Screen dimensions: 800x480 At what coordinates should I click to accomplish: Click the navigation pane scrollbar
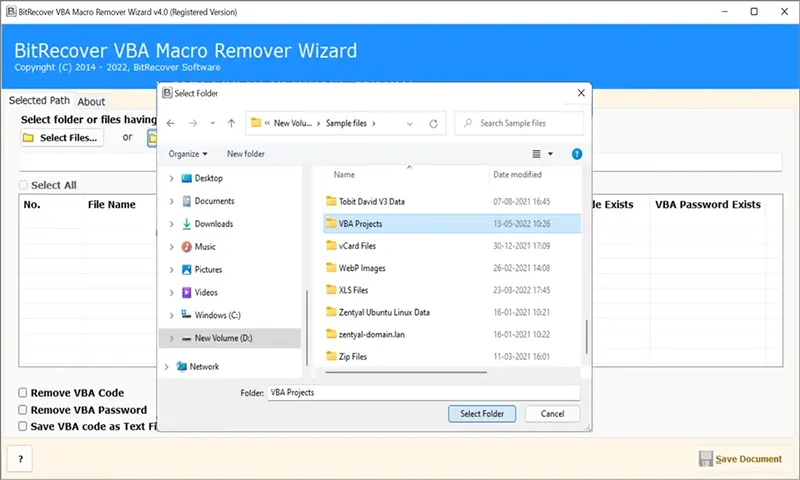tap(307, 327)
